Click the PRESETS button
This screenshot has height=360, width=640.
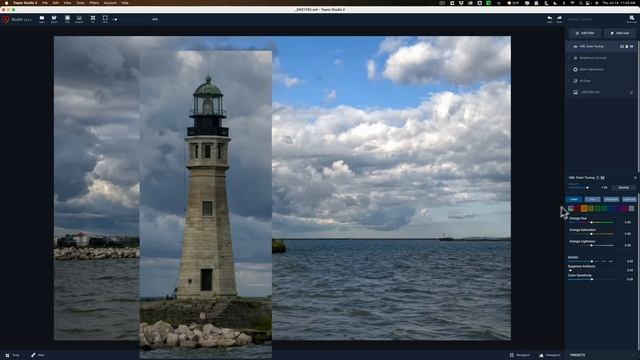click(x=578, y=355)
